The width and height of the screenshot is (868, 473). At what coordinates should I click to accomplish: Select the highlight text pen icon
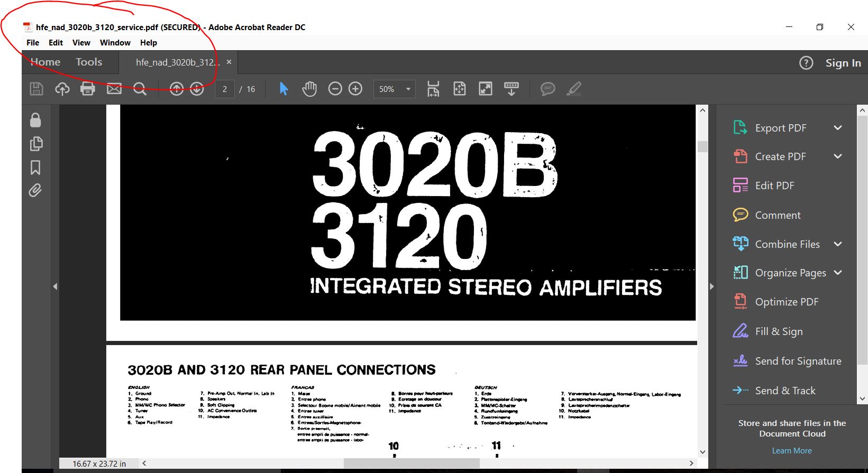(573, 89)
